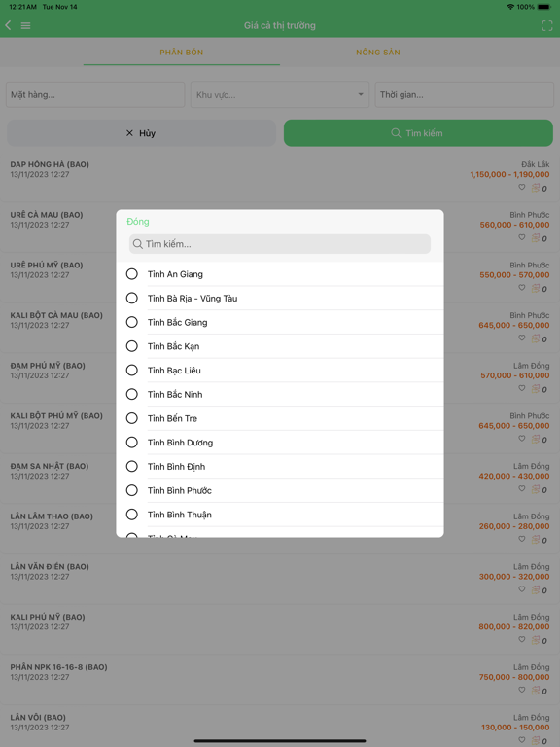This screenshot has width=560, height=747.
Task: Favorite LÂN VĂN ĐIỂN with heart icon
Action: pyautogui.click(x=522, y=589)
